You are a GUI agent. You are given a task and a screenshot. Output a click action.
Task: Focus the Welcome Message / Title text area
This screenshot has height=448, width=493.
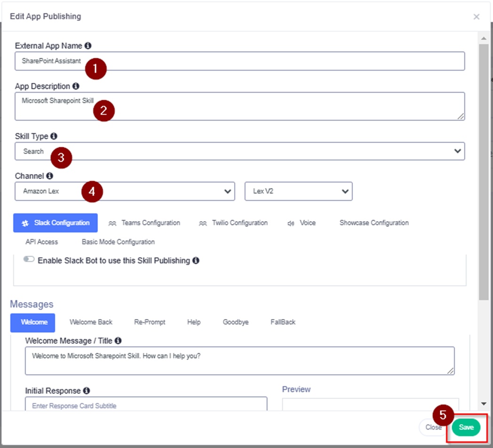point(239,361)
